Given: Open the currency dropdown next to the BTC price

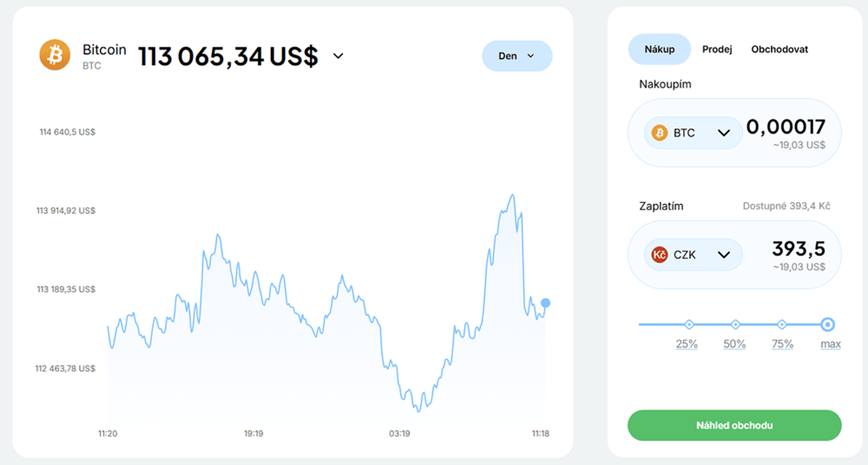Looking at the screenshot, I should (338, 57).
